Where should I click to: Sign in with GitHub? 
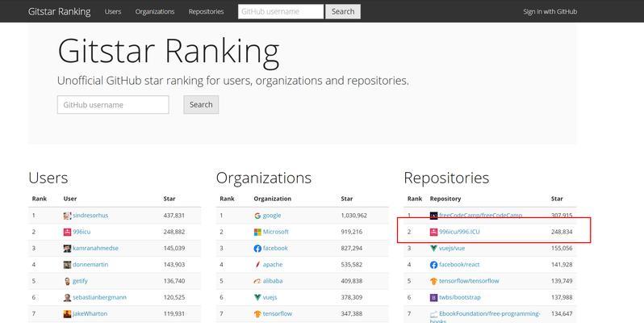coord(550,11)
